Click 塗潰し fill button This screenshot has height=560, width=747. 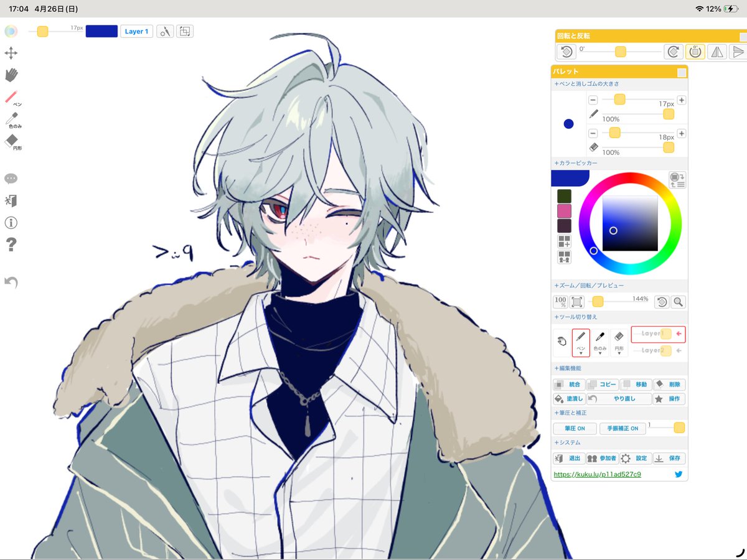[569, 399]
